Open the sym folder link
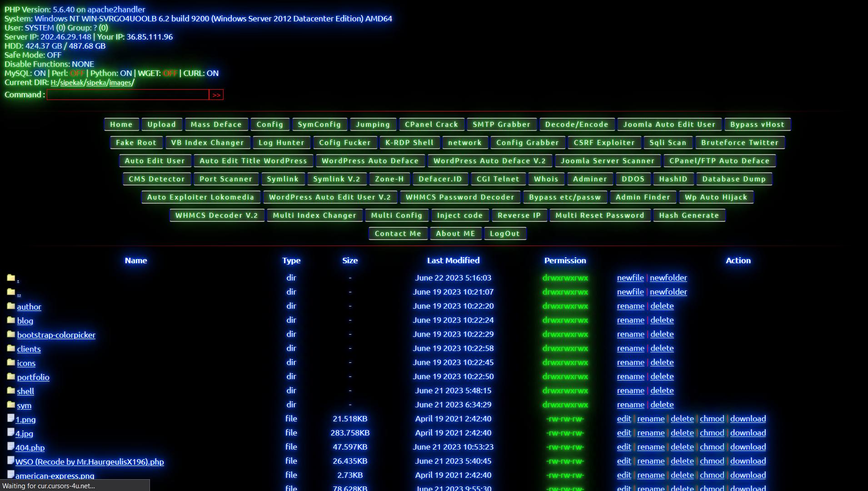This screenshot has width=868, height=491. [x=24, y=406]
